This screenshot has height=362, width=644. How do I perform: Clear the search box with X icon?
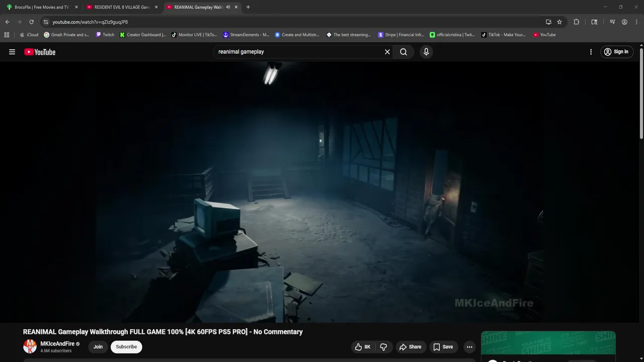[x=387, y=52]
